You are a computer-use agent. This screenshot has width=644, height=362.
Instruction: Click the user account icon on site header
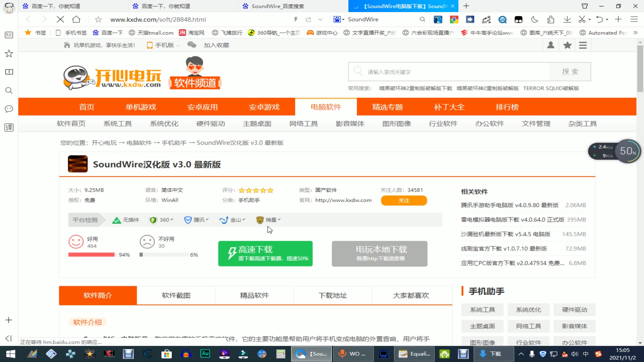tap(551, 45)
